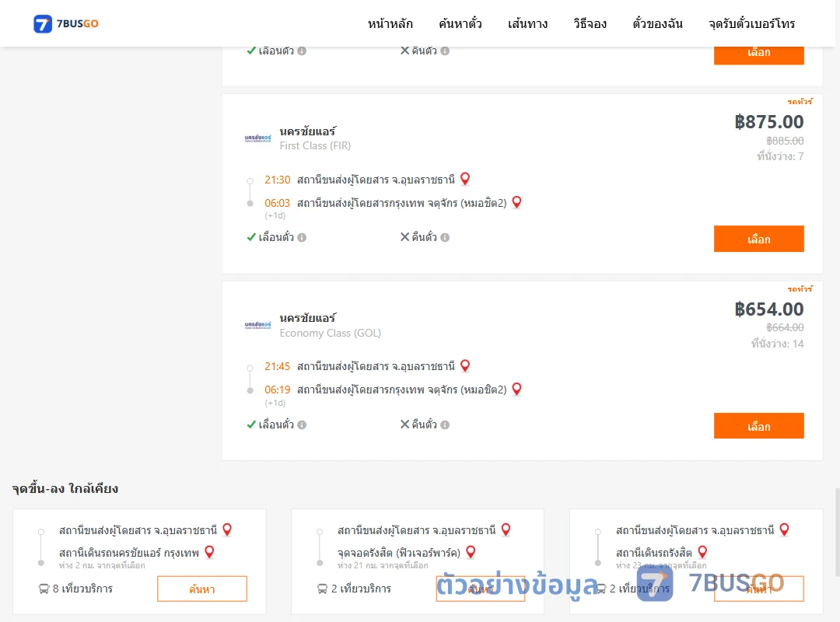Image resolution: width=840 pixels, height=622 pixels.
Task: Click First Class (FIR) class label
Action: click(x=315, y=145)
